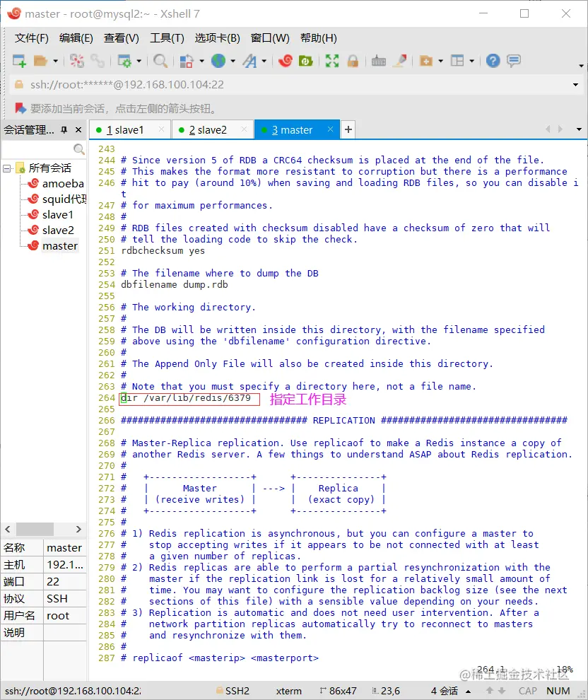Screen dimensions: 588x700
Task: Open the 文件(F) menu
Action: [x=31, y=38]
